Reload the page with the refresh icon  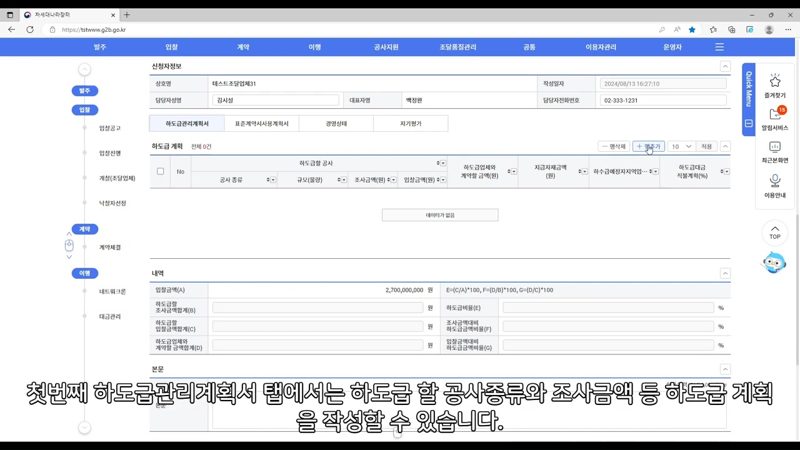(30, 30)
